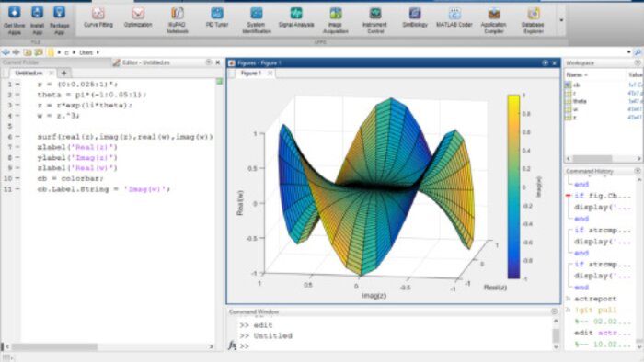Launch the Curve Fitting app

(x=98, y=17)
